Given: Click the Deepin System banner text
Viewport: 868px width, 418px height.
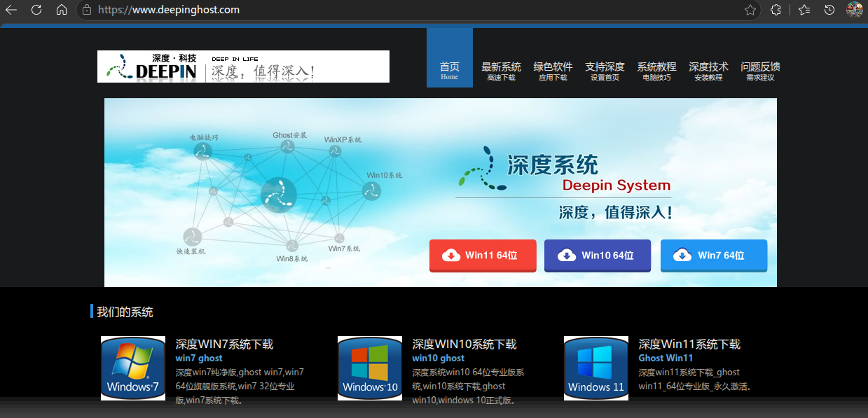Looking at the screenshot, I should pyautogui.click(x=616, y=186).
